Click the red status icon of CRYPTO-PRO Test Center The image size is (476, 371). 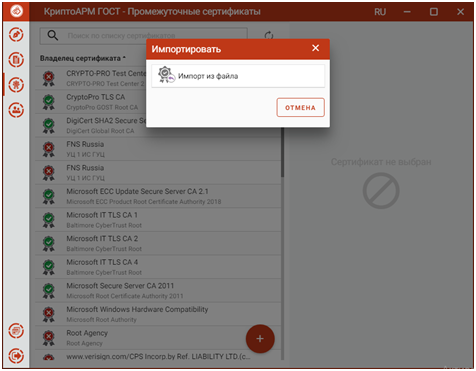(49, 79)
